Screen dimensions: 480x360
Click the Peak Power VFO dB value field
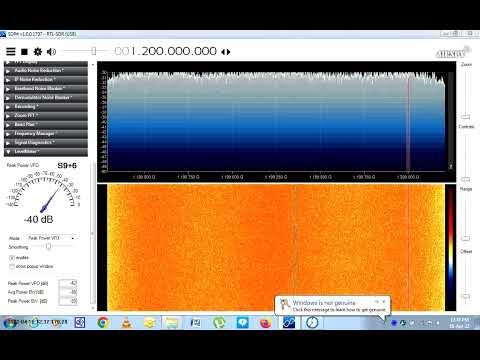tap(68, 283)
